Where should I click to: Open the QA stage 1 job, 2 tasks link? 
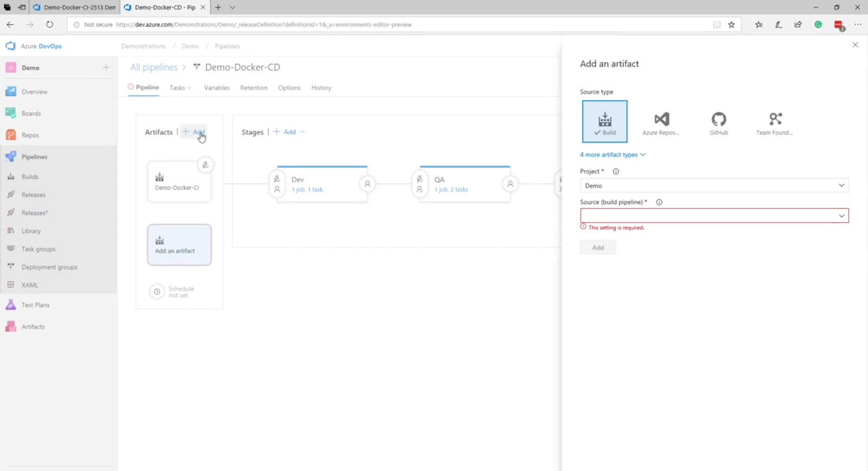[451, 190]
